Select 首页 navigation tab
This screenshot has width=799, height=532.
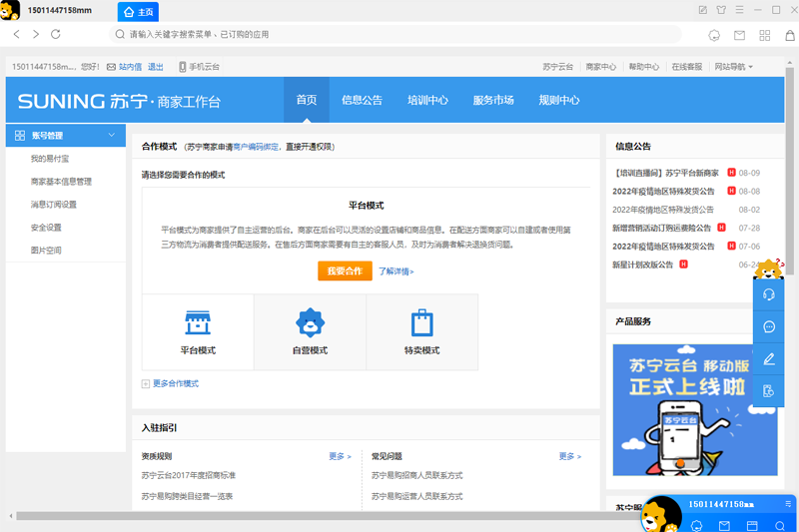pos(307,100)
